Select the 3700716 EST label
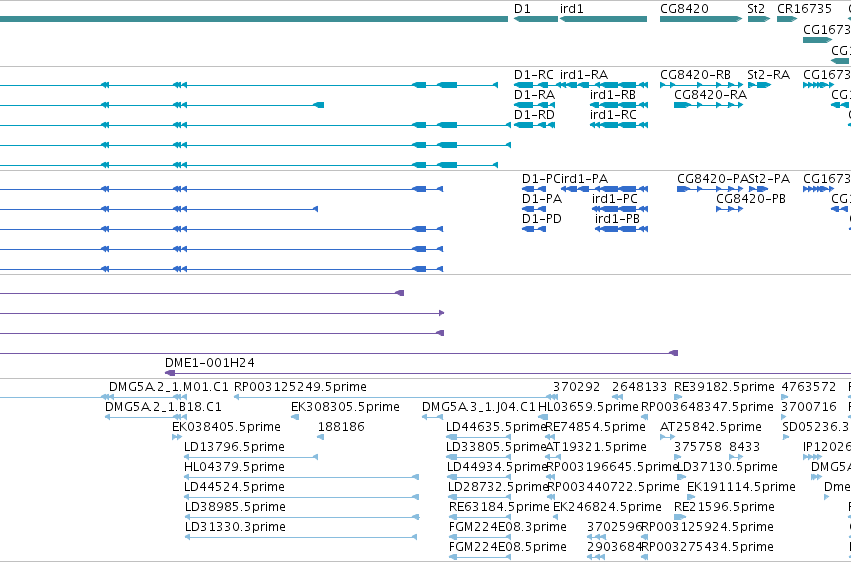 click(x=809, y=407)
